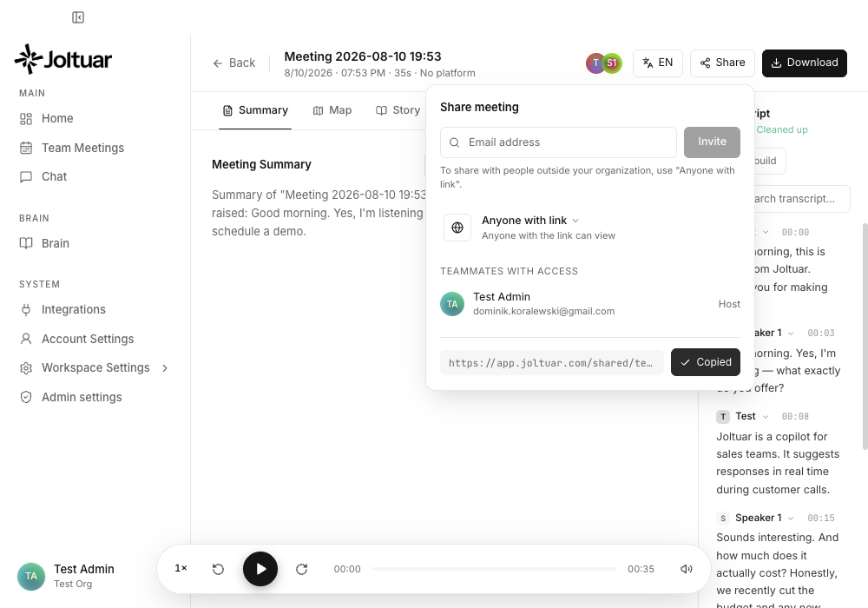Screen dimensions: 868x608
Task: Click dominik.koralewski@gmail.com email text
Action: click(x=543, y=311)
